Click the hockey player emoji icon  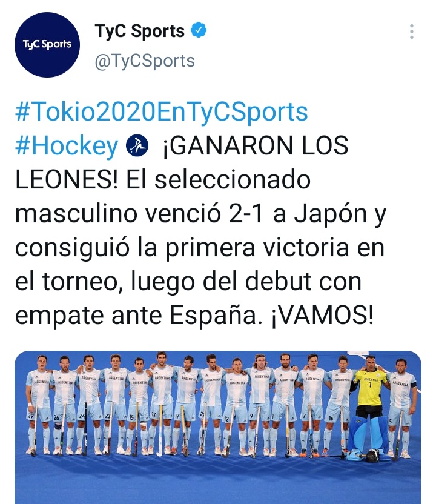pos(137,145)
